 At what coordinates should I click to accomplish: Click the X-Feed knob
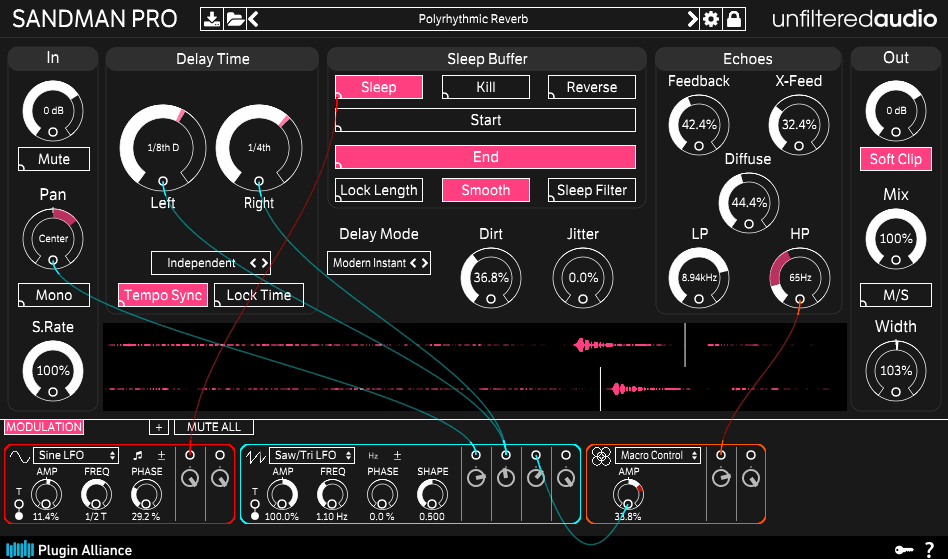(x=799, y=125)
